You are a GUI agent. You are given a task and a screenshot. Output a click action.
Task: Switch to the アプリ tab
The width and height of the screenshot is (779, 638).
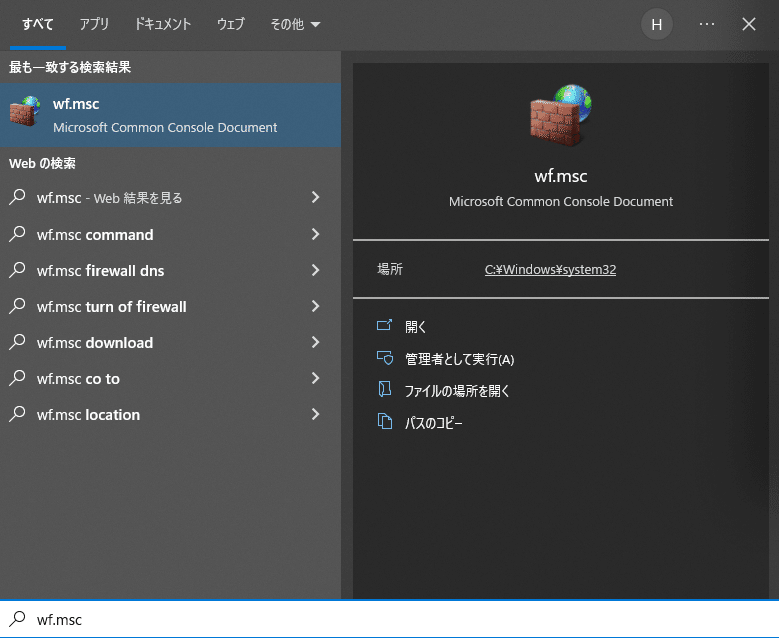[x=94, y=24]
